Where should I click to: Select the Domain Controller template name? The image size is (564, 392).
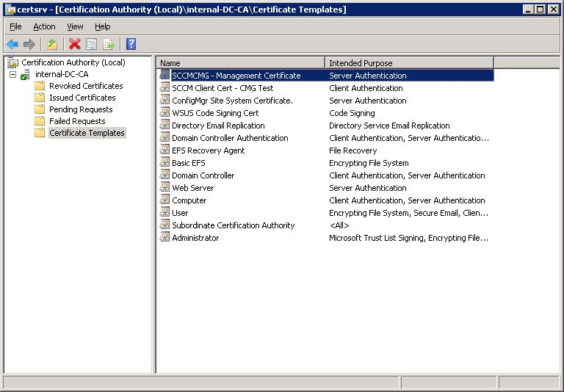coord(203,175)
